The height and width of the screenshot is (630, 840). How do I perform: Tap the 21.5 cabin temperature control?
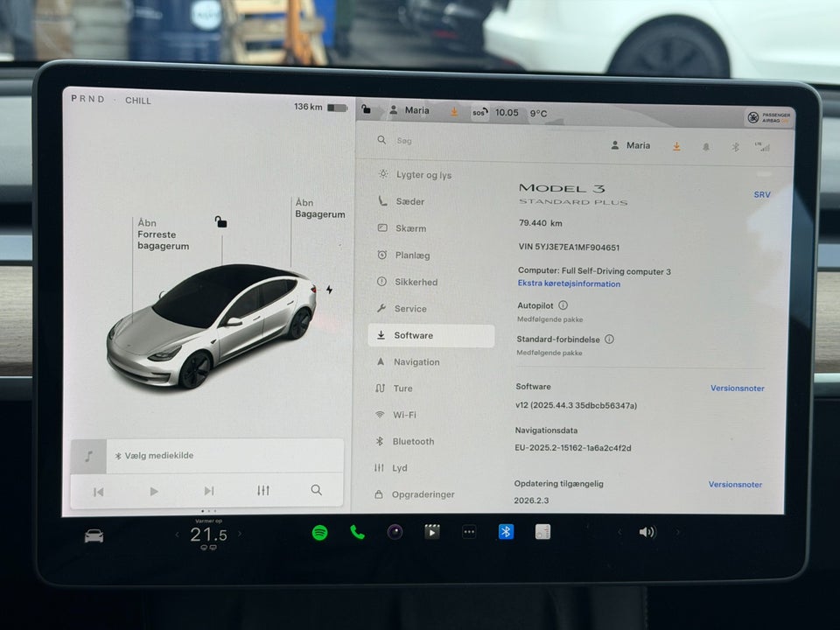[207, 532]
